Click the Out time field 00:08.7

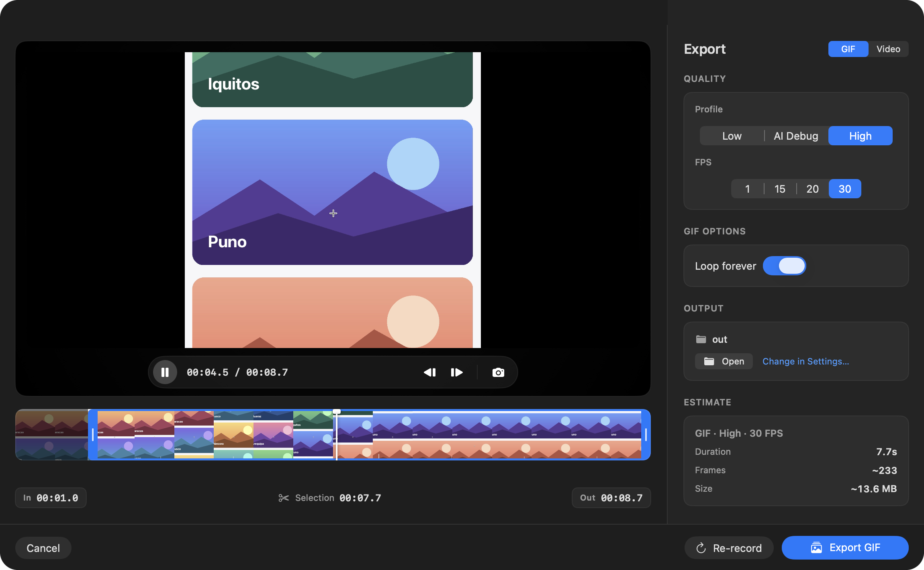point(611,498)
